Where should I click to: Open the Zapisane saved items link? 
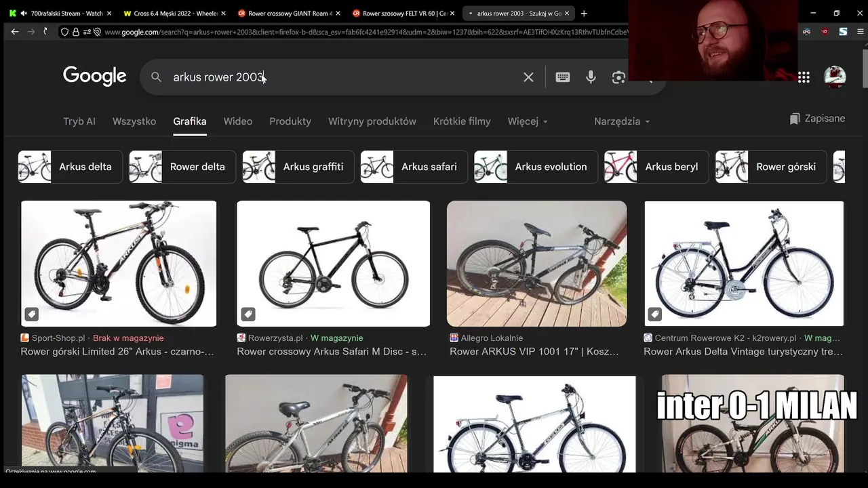817,119
